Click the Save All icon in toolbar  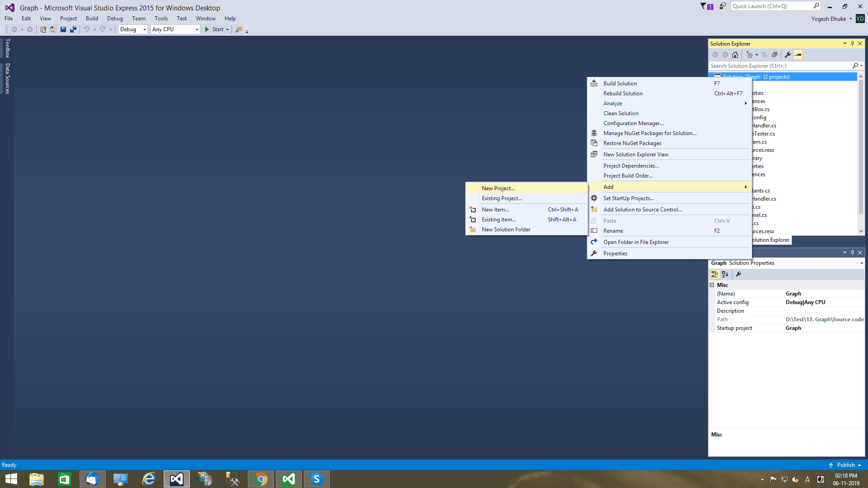(x=72, y=29)
